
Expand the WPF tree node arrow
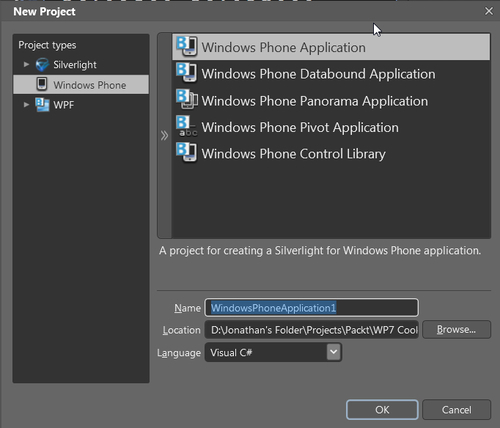pyautogui.click(x=26, y=105)
